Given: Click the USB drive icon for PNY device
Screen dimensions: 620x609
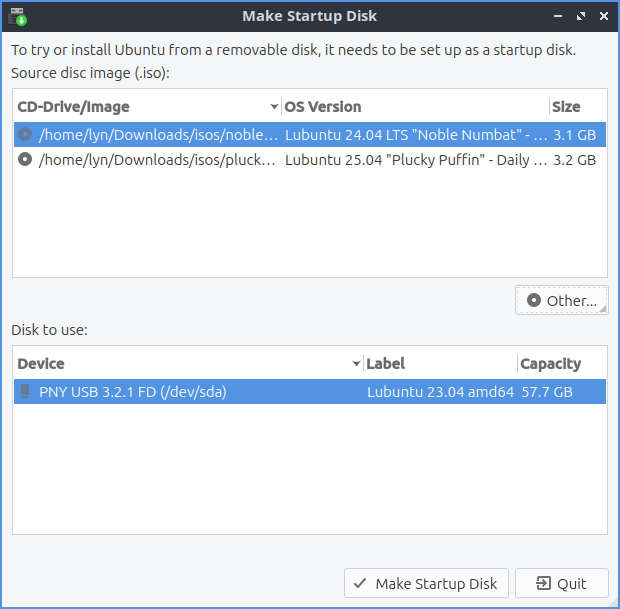Looking at the screenshot, I should [x=25, y=392].
